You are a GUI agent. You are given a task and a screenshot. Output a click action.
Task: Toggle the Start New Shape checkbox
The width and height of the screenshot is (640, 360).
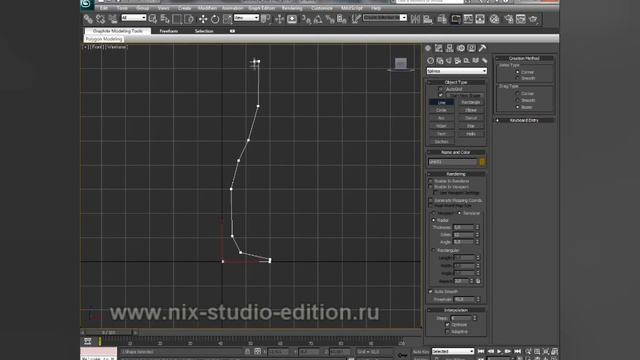[441, 95]
